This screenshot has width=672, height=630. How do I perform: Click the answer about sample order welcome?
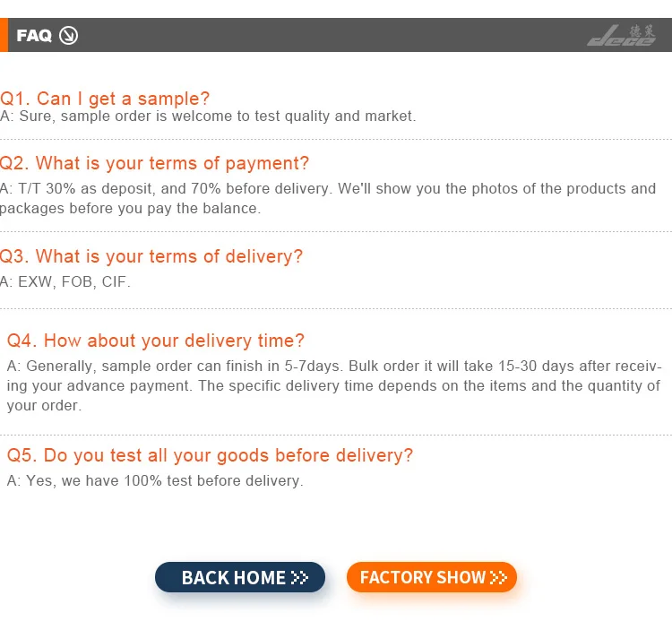[x=208, y=117]
